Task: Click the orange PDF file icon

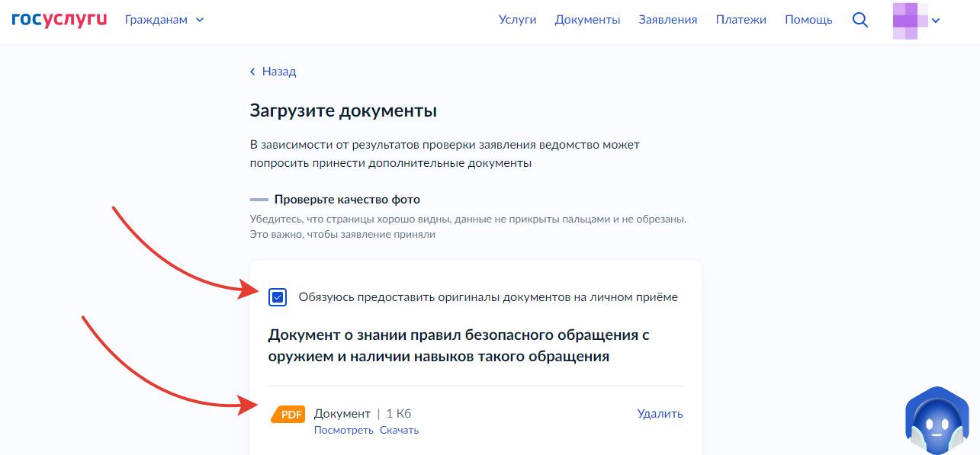Action: point(288,414)
